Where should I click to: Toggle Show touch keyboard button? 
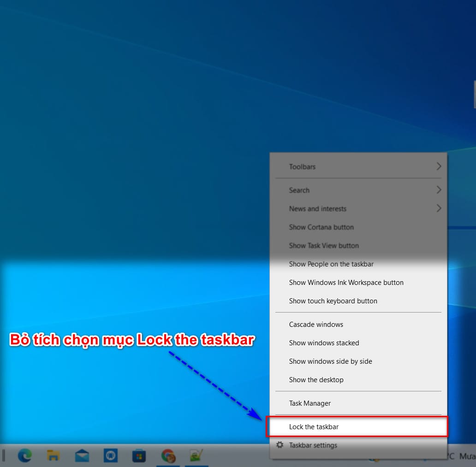(x=358, y=301)
